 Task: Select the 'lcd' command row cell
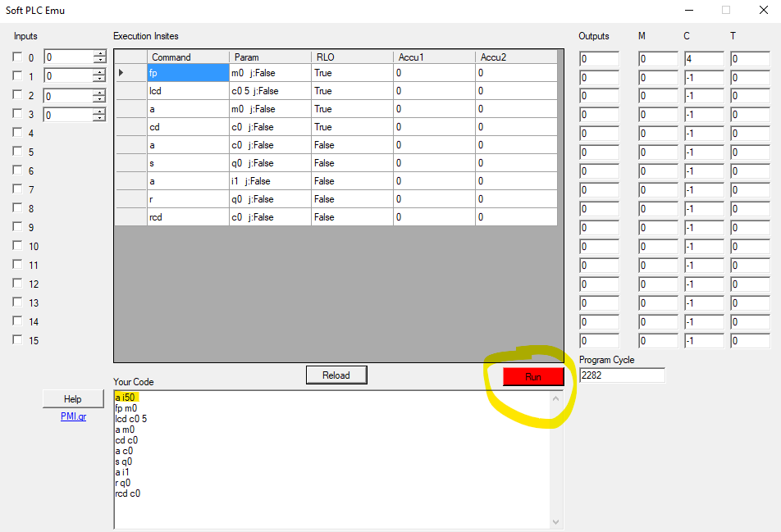point(187,91)
